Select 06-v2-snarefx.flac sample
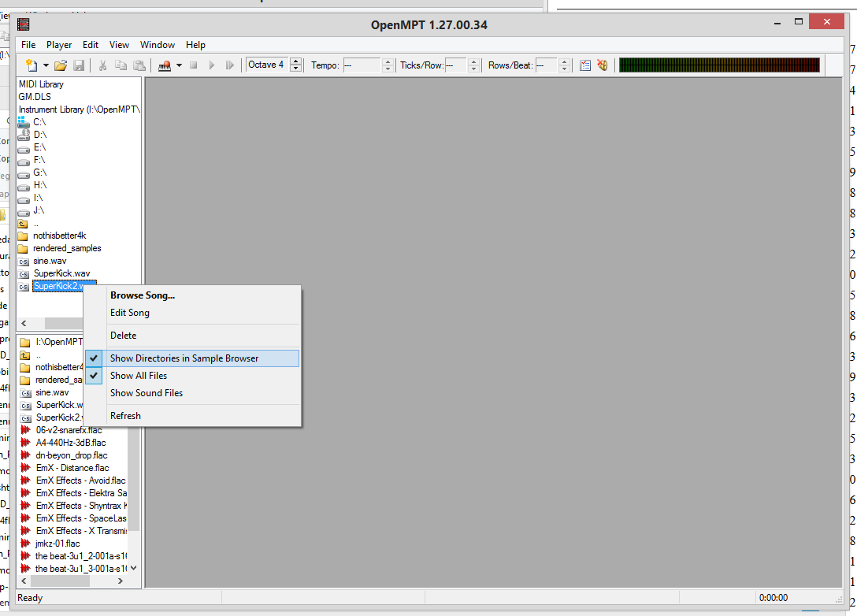 pos(69,430)
